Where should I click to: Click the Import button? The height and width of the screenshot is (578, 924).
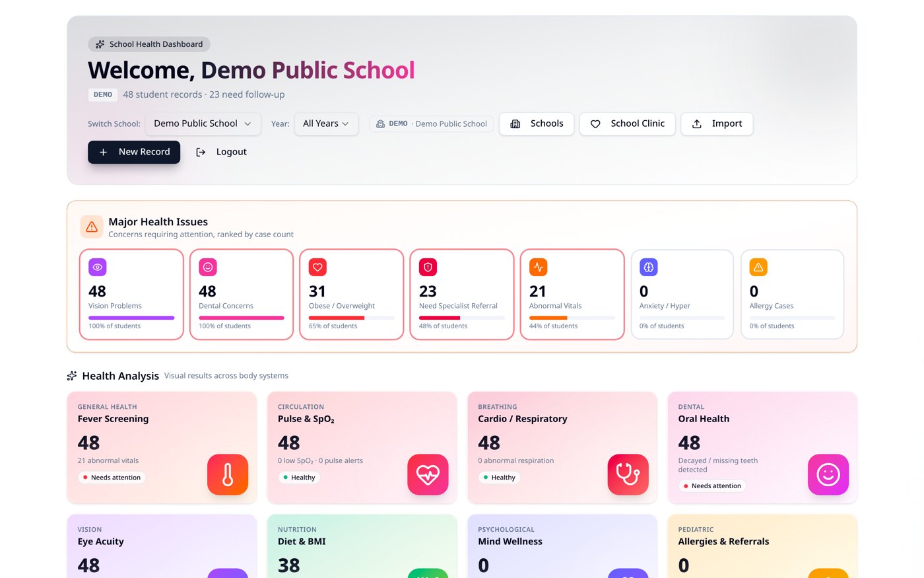click(x=717, y=124)
